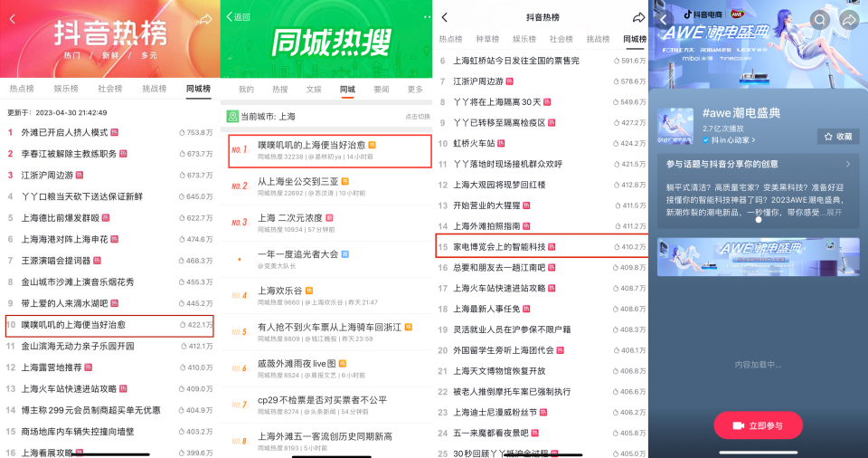Tap 收藏 favorite button
The height and width of the screenshot is (458, 868).
(838, 137)
